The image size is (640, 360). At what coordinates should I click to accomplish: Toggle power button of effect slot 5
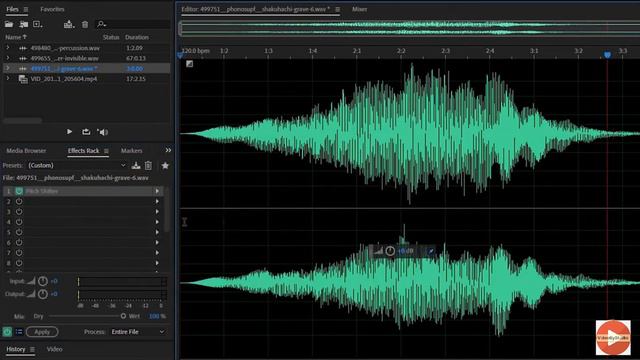(19, 232)
